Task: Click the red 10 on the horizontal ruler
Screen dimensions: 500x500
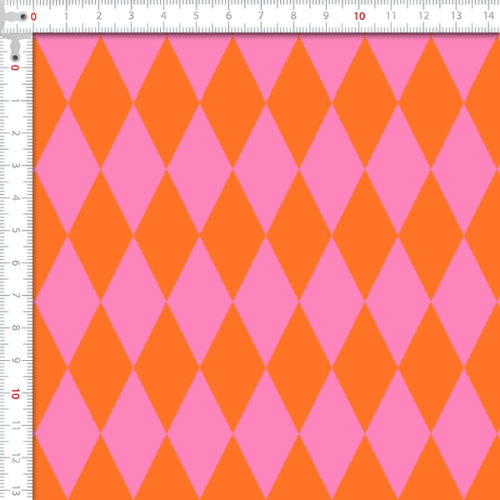Action: pyautogui.click(x=359, y=16)
